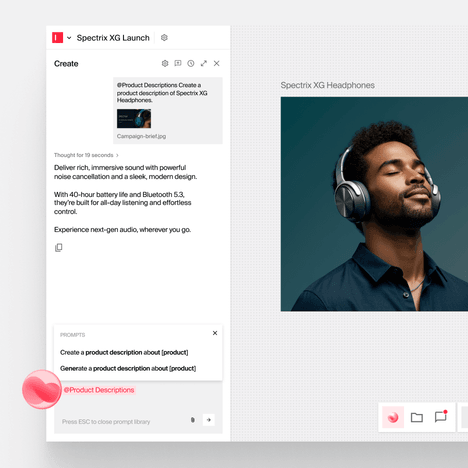Send the prompt with arrow button
The image size is (468, 468).
pyautogui.click(x=209, y=420)
